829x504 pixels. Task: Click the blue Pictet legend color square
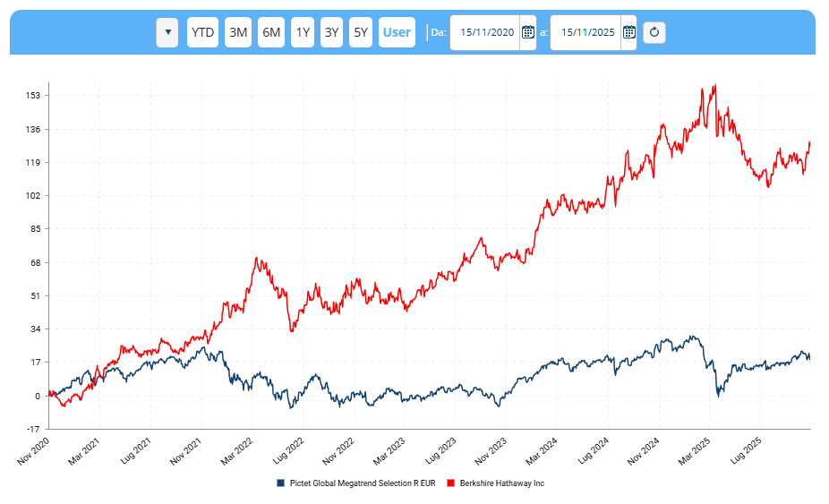click(281, 483)
